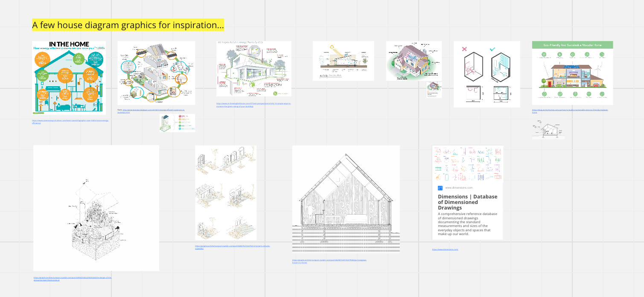Open the dimensions.com URL link below the card
Screen dimensions: 644x297
click(x=445, y=249)
